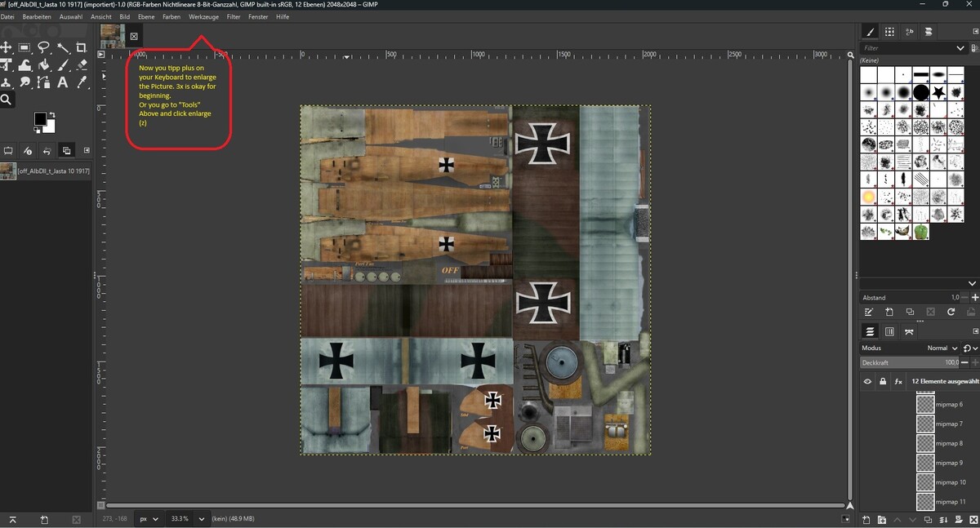
Task: Select the Clone stamp tool
Action: click(x=5, y=82)
